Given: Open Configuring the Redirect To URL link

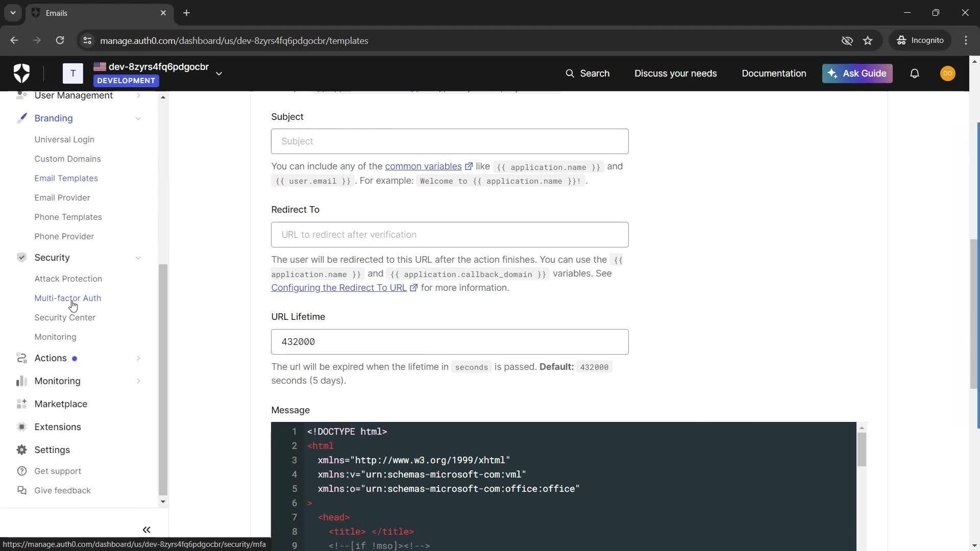Looking at the screenshot, I should pyautogui.click(x=339, y=288).
